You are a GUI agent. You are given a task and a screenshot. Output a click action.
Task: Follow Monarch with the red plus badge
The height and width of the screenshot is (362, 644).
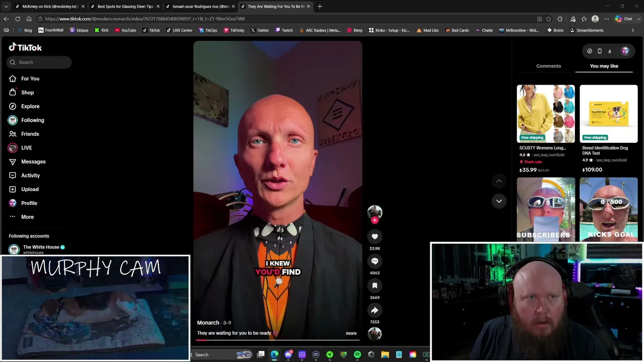pos(374,220)
